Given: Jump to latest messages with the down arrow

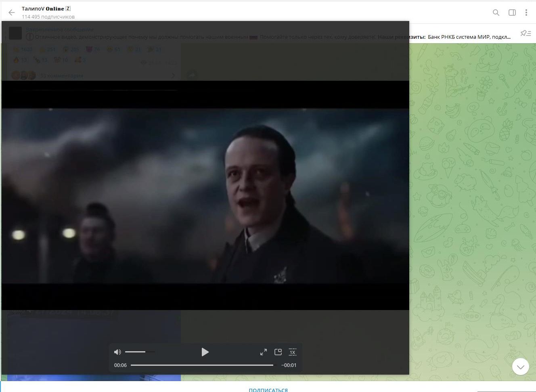Looking at the screenshot, I should [520, 367].
